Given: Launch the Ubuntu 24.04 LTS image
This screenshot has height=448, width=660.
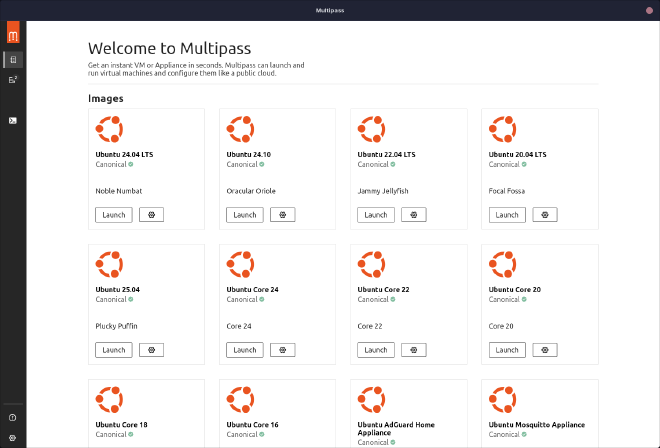Looking at the screenshot, I should point(114,215).
